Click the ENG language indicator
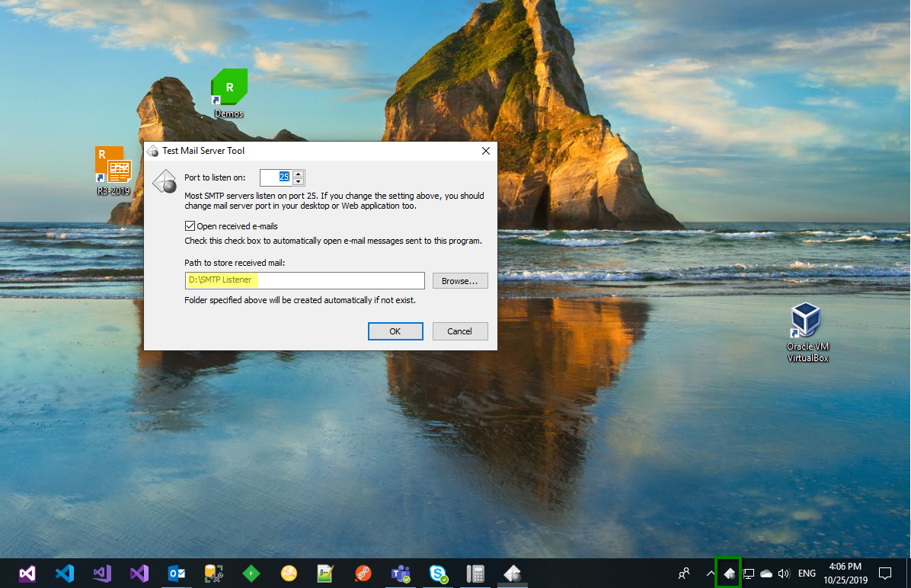The width and height of the screenshot is (911, 588). tap(807, 574)
